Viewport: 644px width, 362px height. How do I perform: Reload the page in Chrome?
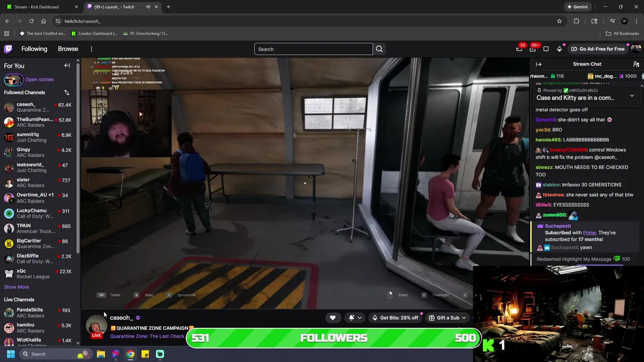(x=31, y=21)
